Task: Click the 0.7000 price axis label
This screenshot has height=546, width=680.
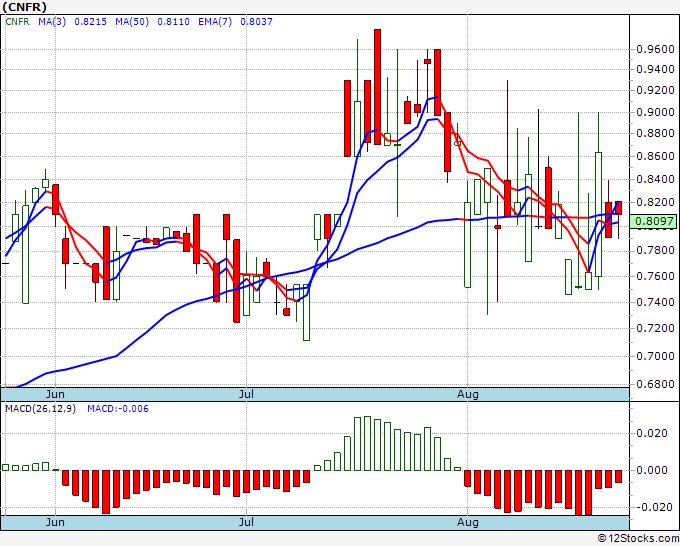Action: click(x=655, y=356)
